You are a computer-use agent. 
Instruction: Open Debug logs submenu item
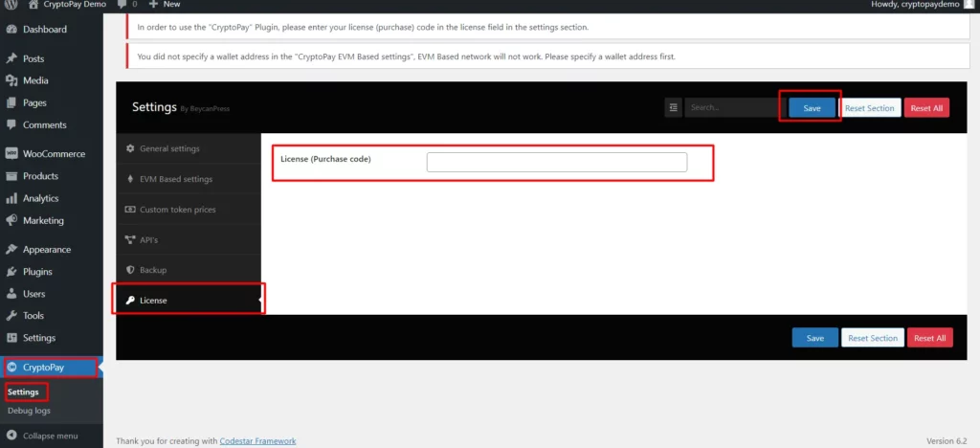pyautogui.click(x=29, y=411)
